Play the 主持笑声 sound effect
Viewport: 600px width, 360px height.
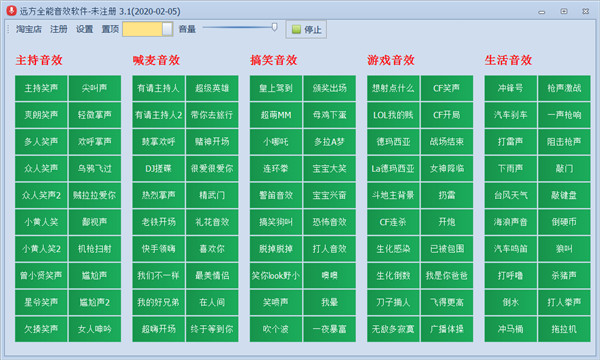(41, 88)
